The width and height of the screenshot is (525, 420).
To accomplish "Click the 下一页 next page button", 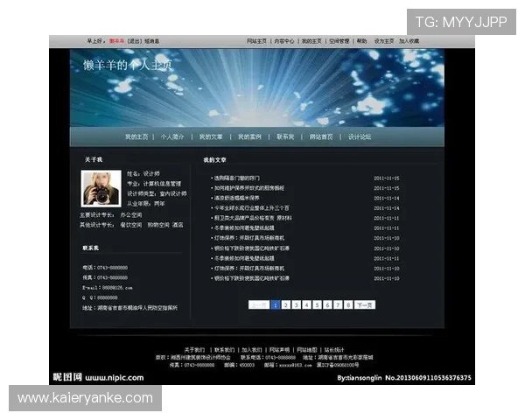I will [365, 304].
